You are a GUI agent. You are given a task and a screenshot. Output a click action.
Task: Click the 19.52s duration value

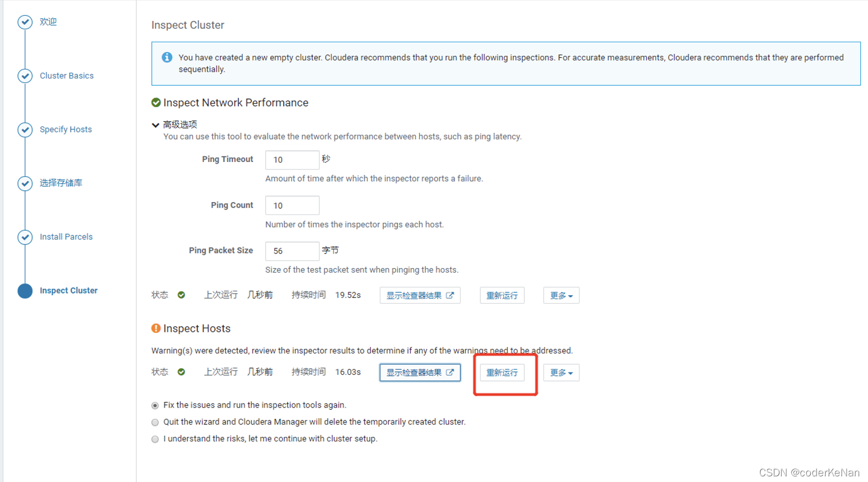(x=348, y=295)
